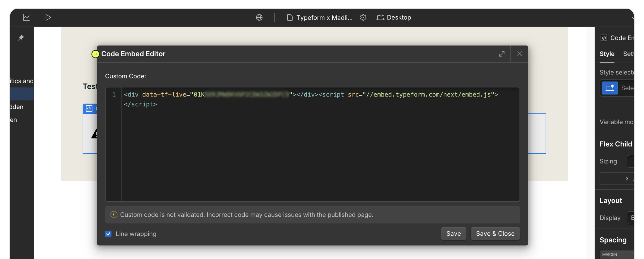644x259 pixels.
Task: Expand the Code Embed Editor to fullscreen
Action: (x=502, y=54)
